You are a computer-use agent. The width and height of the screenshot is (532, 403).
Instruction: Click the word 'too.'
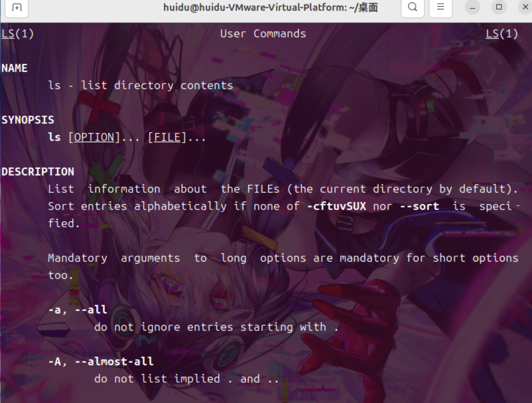[60, 275]
